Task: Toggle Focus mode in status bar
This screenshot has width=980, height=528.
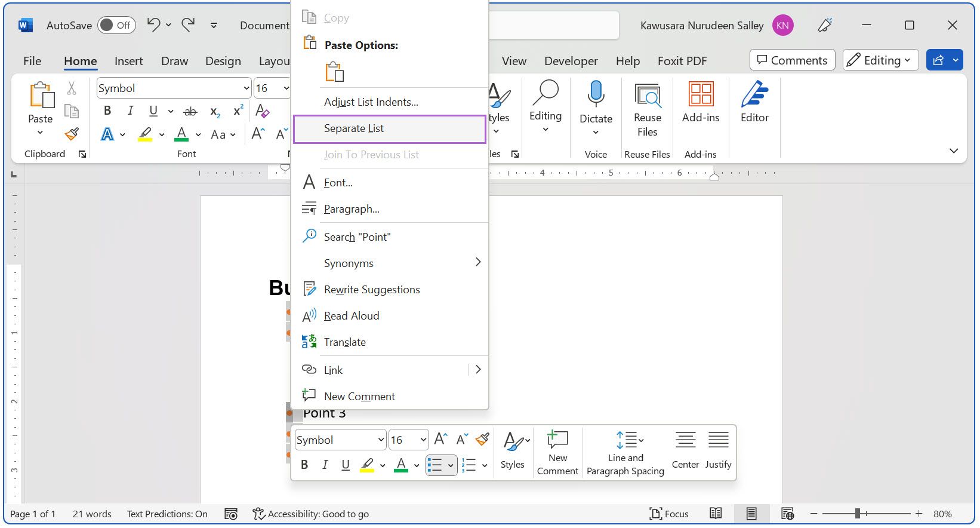Action: (x=669, y=514)
